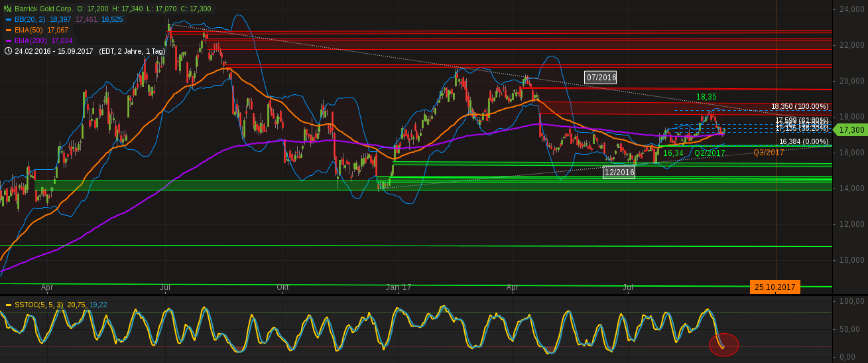Open the EMA(50) indicator settings label
Screen dimensions: 868x363
pos(31,30)
